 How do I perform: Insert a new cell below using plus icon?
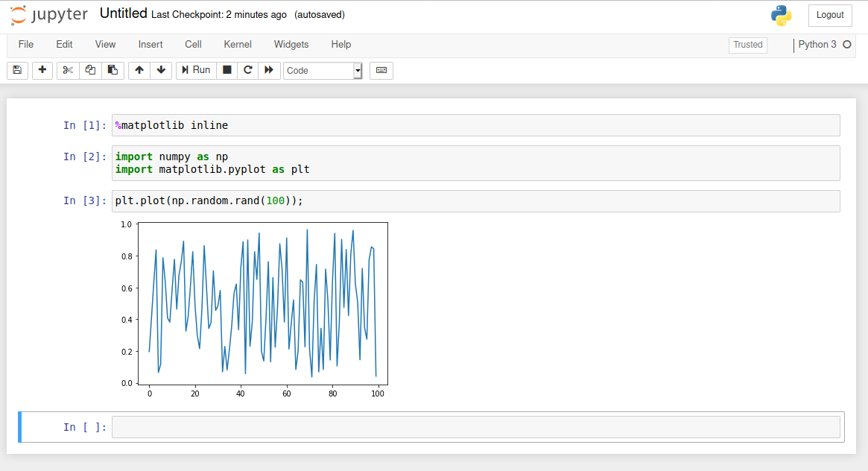pyautogui.click(x=42, y=69)
